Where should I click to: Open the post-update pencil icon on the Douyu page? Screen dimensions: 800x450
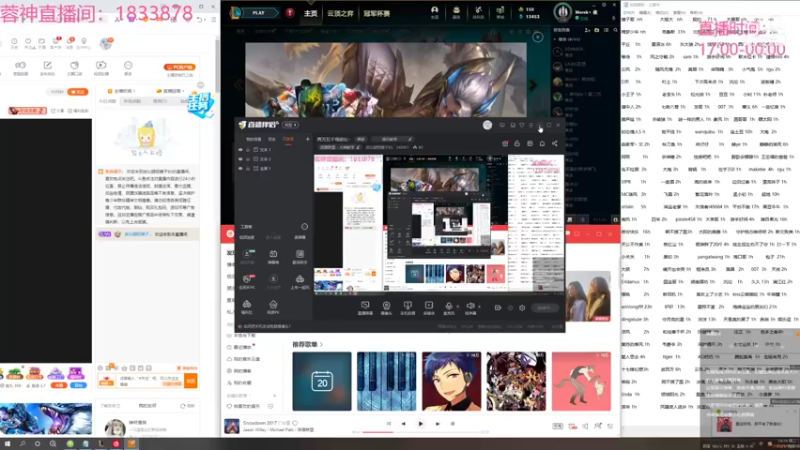tap(47, 65)
